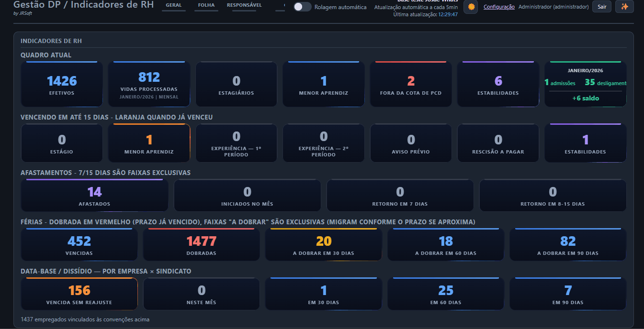The height and width of the screenshot is (329, 644).
Task: Open the Em 30 Dias dissídio card
Action: click(323, 294)
